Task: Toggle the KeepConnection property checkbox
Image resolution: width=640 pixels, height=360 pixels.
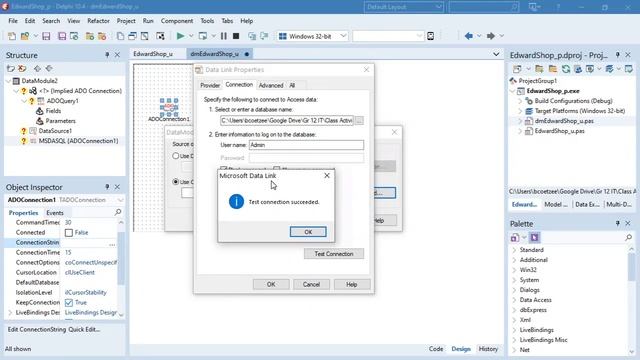Action: 69,302
